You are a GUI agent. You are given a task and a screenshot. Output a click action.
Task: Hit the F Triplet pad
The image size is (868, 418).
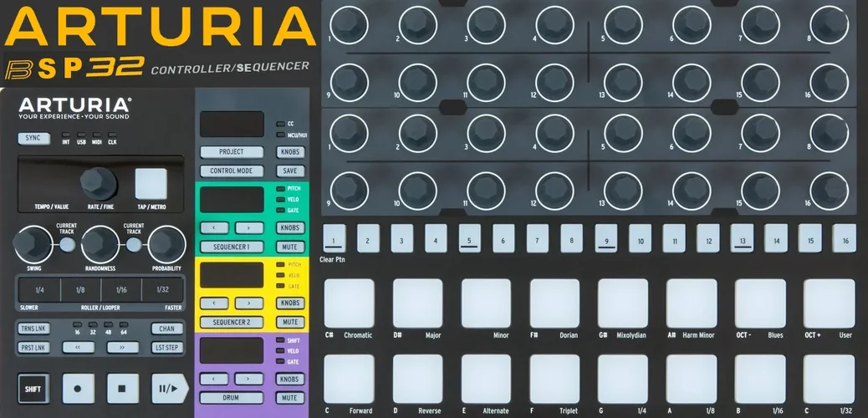[554, 380]
